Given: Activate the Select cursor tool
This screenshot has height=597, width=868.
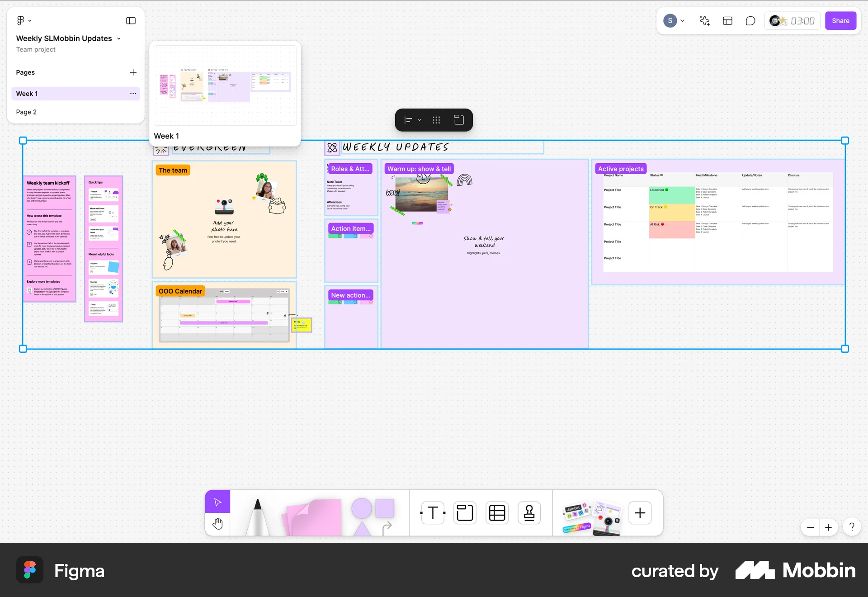Looking at the screenshot, I should click(217, 502).
